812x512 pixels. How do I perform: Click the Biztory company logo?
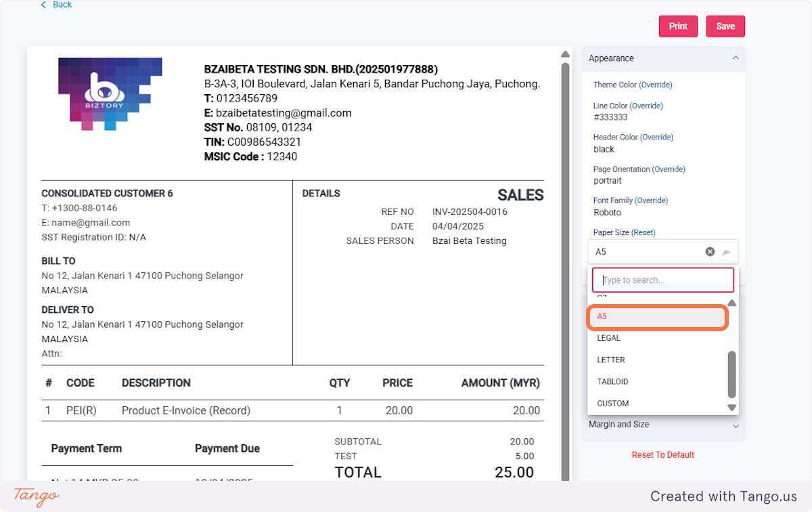(x=110, y=93)
